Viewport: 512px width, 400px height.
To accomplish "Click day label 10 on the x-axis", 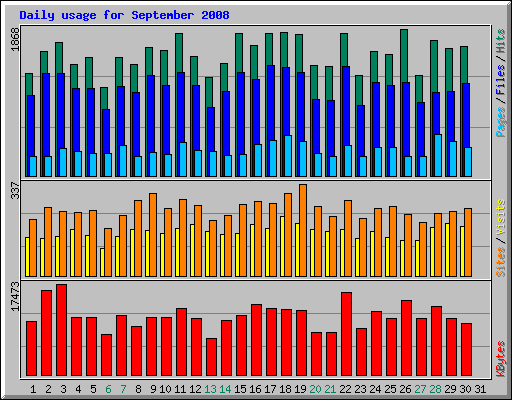I will coord(165,389).
